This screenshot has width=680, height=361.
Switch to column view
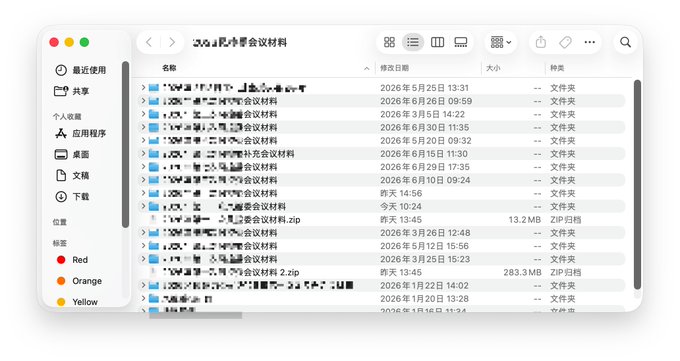point(437,42)
